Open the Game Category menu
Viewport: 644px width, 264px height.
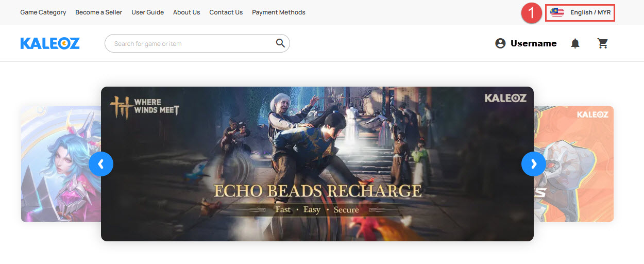(x=43, y=12)
